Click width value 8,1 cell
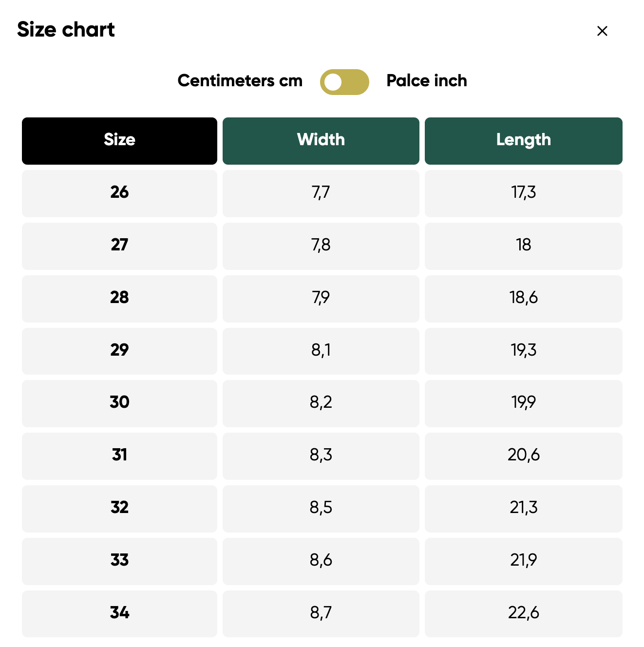This screenshot has height=647, width=644. coord(321,351)
